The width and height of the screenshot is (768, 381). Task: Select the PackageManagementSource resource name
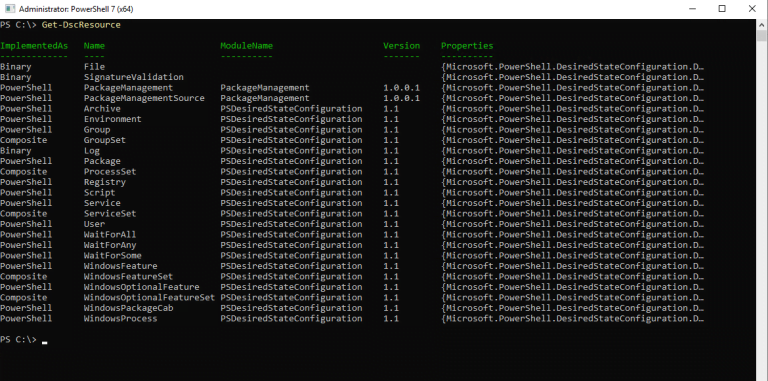pos(144,98)
